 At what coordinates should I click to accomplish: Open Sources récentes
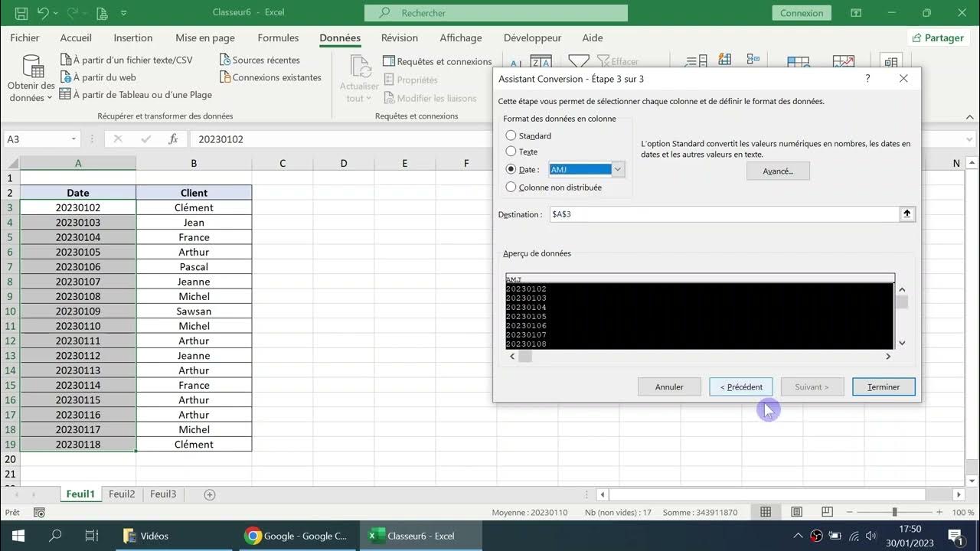(x=260, y=60)
